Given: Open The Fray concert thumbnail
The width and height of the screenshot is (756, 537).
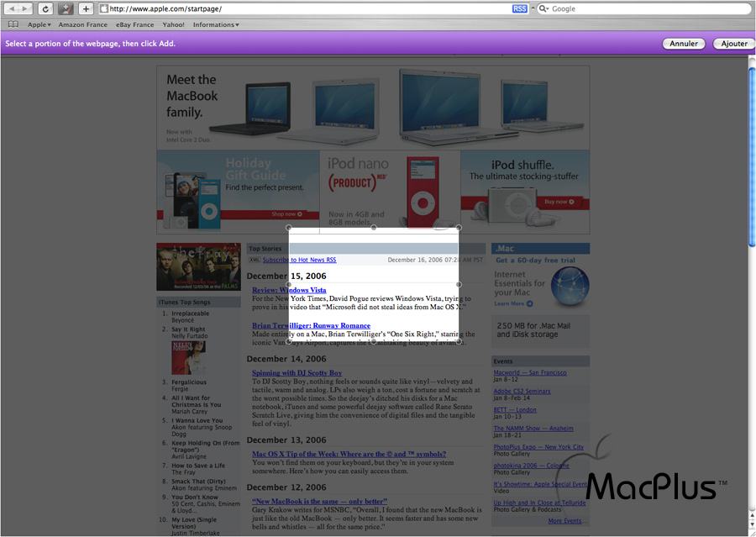Looking at the screenshot, I should (x=198, y=266).
